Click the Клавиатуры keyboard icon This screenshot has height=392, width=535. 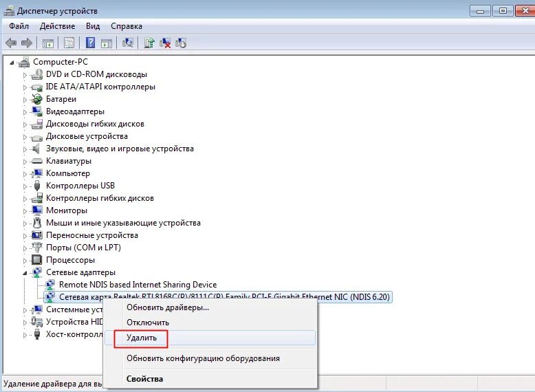pyautogui.click(x=37, y=161)
